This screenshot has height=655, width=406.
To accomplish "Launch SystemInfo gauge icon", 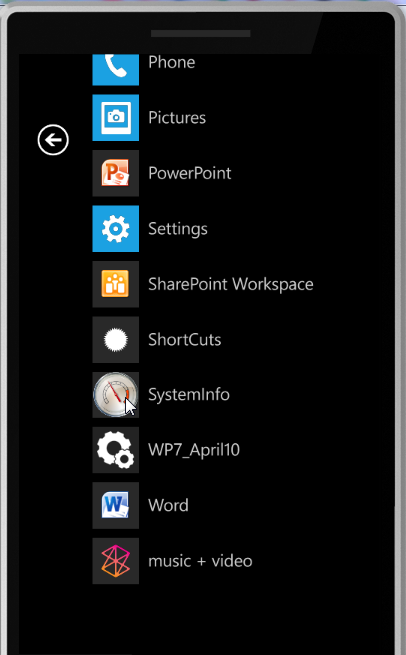I will pos(116,395).
